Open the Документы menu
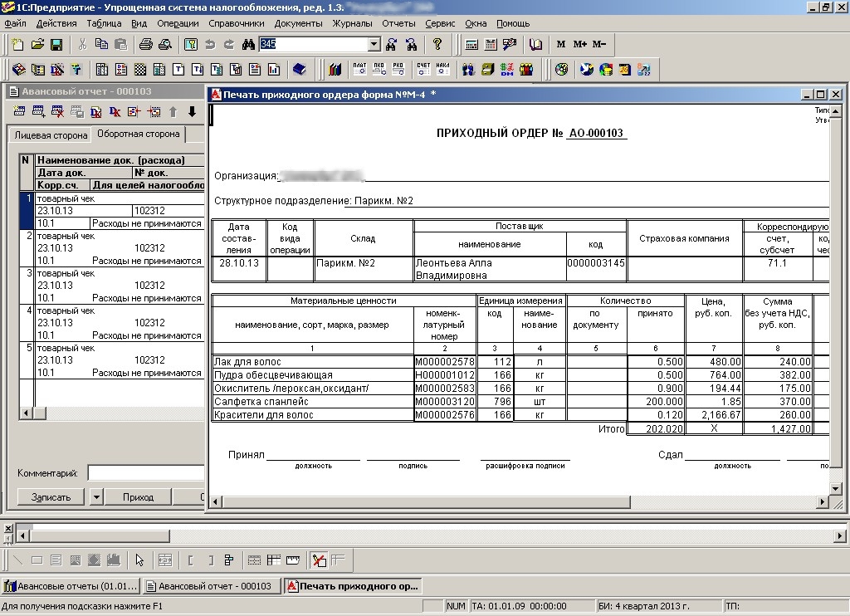The image size is (850, 616). coord(298,23)
